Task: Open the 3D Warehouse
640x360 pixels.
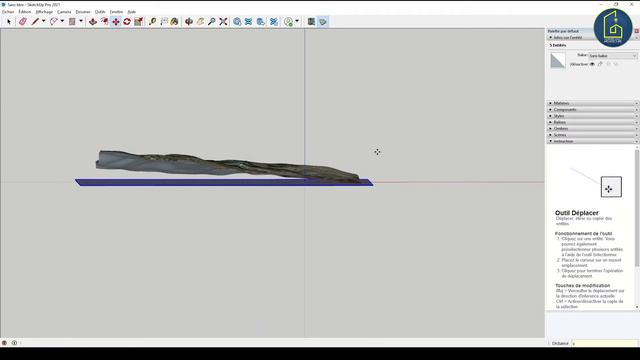Action: coord(237,22)
